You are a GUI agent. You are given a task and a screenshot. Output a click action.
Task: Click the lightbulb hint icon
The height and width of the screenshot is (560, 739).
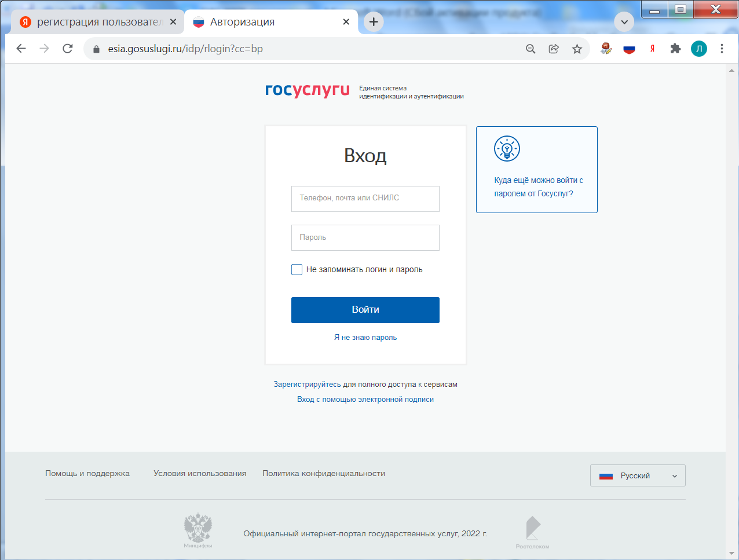507,149
